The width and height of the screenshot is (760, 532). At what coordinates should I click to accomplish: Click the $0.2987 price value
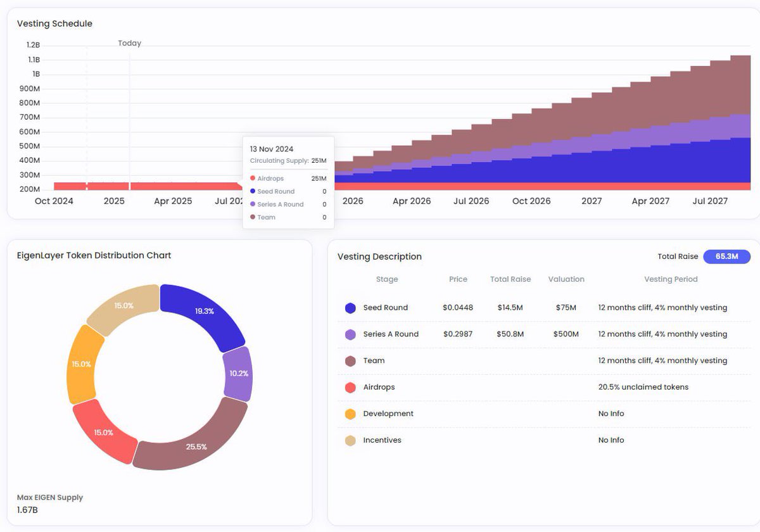(458, 334)
